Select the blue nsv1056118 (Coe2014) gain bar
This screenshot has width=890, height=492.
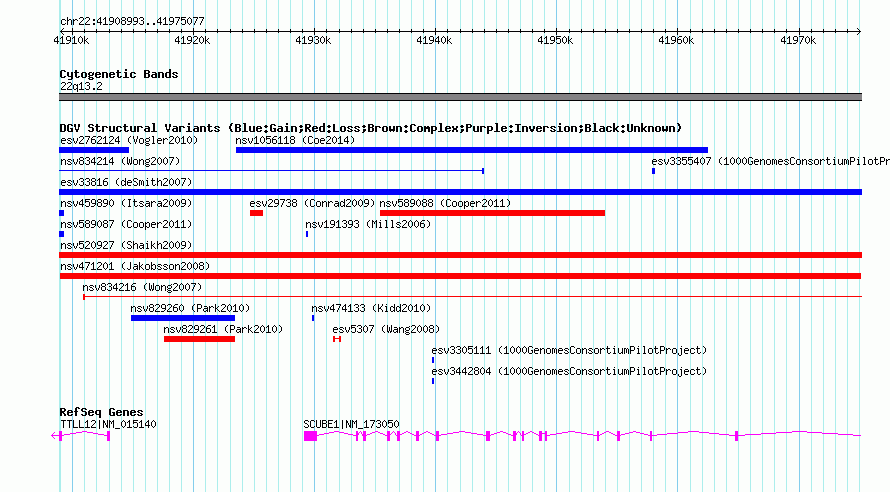472,150
